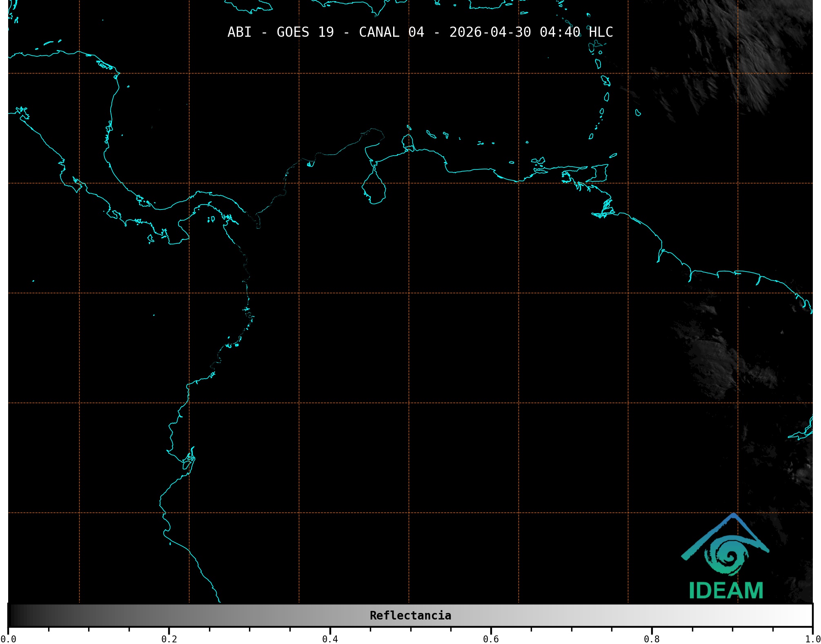Click the timestamp '2026-04-30 04:40' in the title
This screenshot has height=644, width=821.
(x=514, y=32)
